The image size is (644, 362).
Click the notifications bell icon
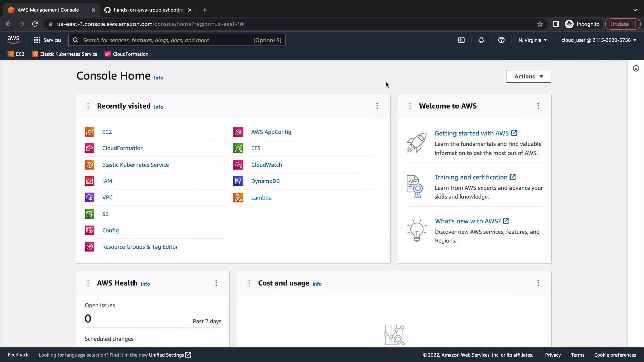[x=481, y=40]
